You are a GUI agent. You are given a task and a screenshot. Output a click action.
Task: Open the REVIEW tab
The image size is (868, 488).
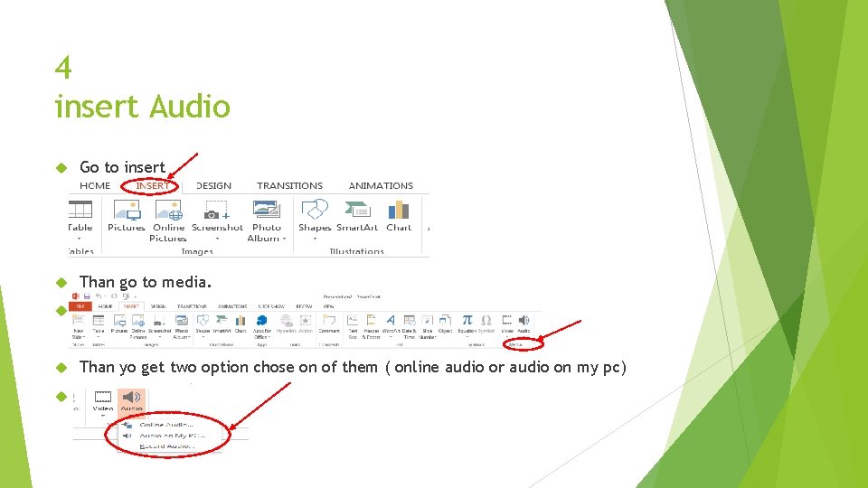point(304,306)
